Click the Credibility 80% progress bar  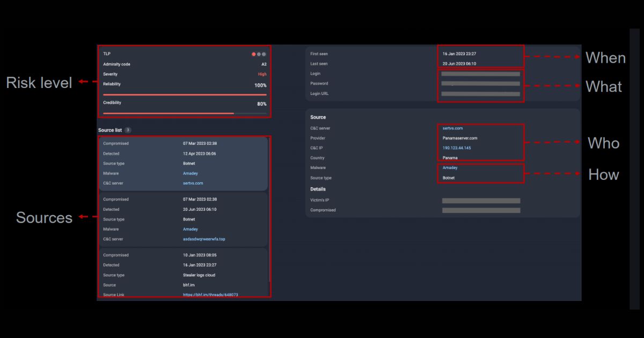tap(185, 113)
